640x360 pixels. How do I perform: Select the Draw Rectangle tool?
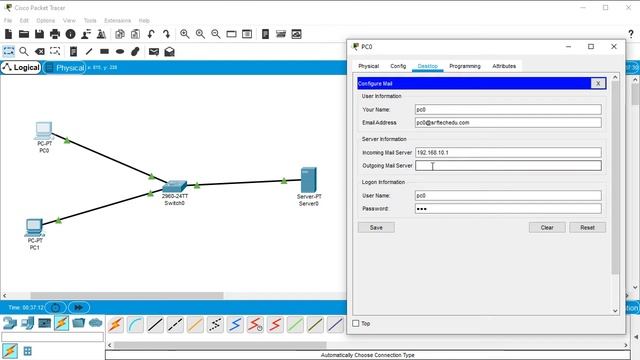104,51
